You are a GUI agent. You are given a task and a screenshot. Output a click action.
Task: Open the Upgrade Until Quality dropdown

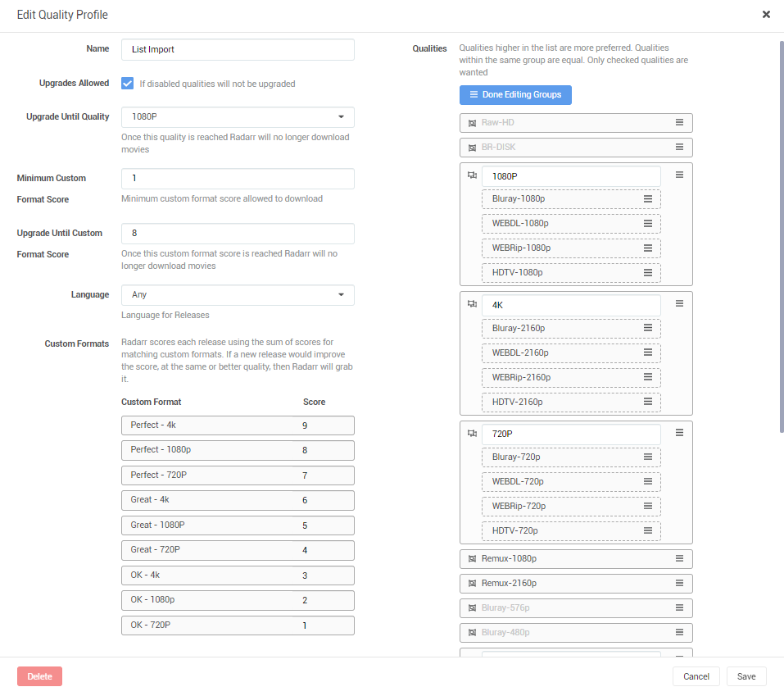click(x=237, y=116)
